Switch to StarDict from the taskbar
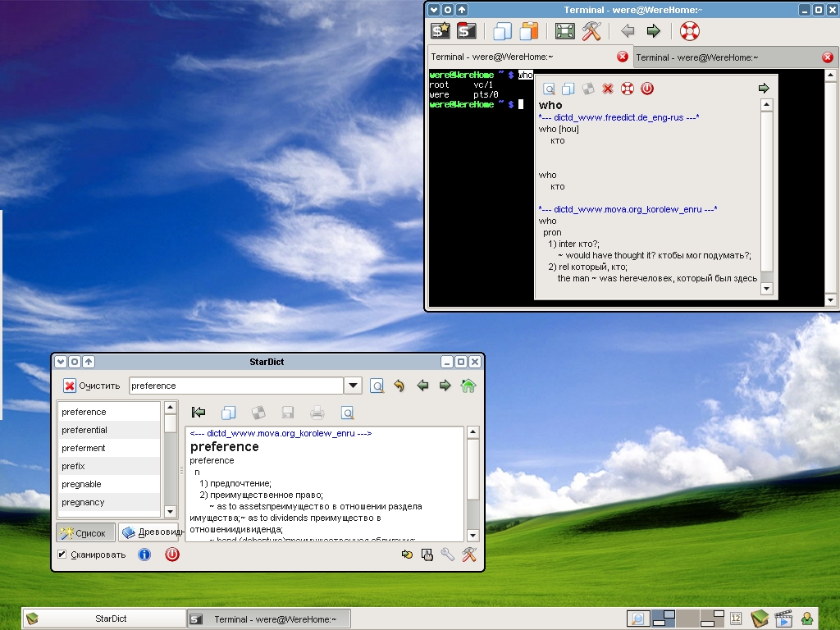 [104, 619]
